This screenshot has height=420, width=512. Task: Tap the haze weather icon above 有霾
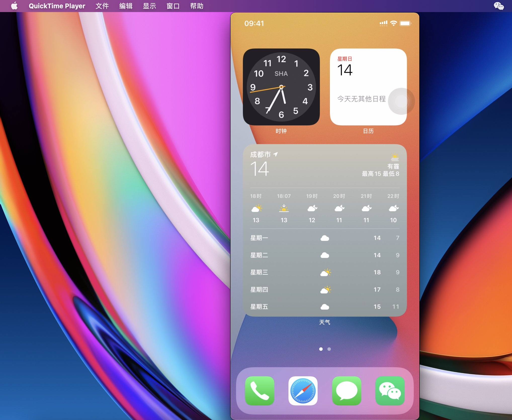click(395, 157)
